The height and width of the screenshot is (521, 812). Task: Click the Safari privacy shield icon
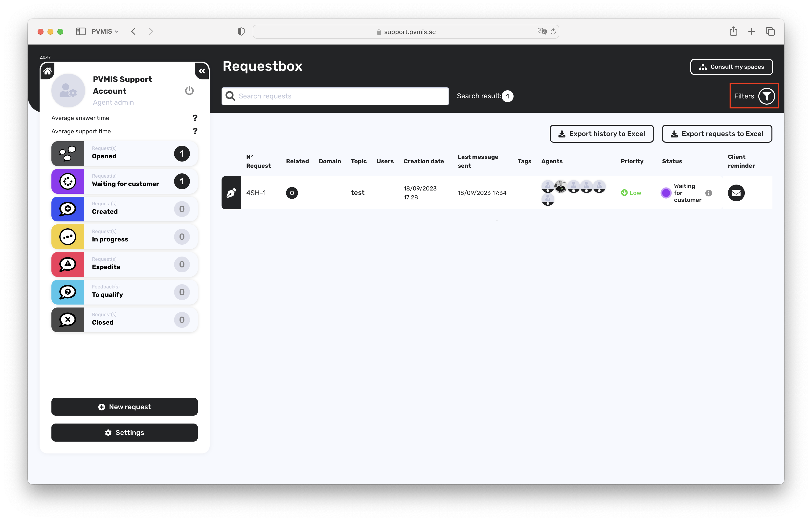point(241,32)
